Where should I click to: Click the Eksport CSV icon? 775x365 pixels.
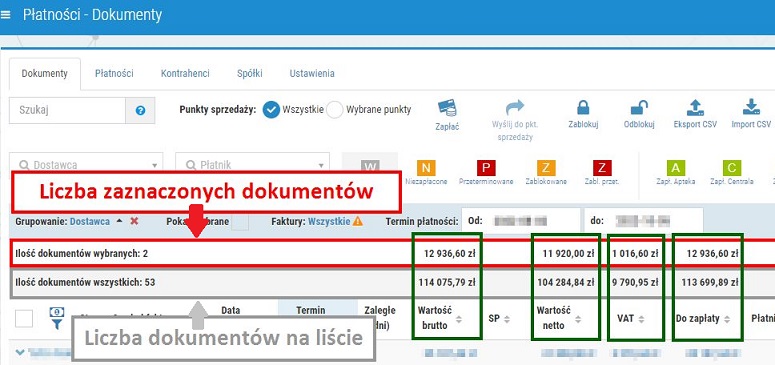tap(695, 107)
